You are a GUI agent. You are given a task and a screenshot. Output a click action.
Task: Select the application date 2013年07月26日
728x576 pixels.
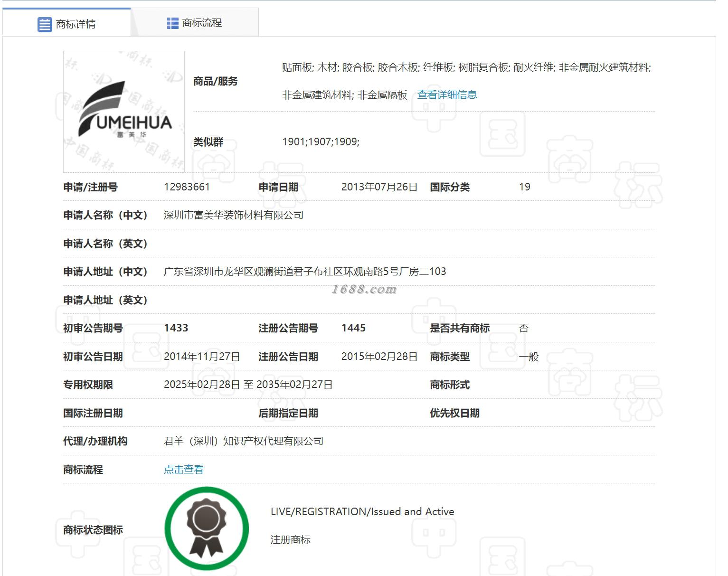coord(379,187)
